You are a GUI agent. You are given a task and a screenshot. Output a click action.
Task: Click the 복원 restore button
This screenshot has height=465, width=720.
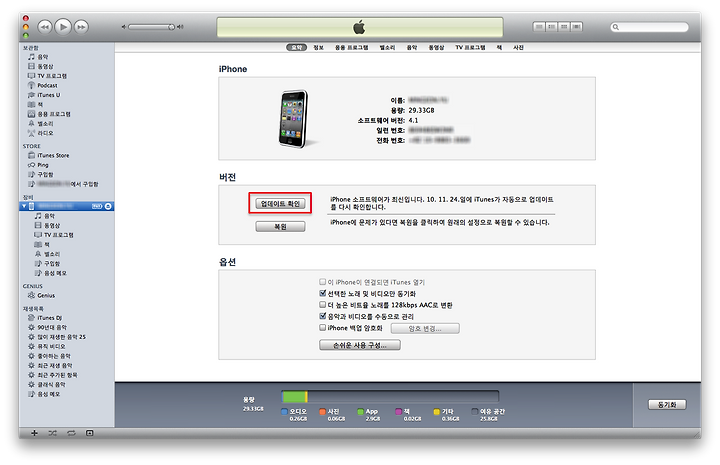coord(281,227)
